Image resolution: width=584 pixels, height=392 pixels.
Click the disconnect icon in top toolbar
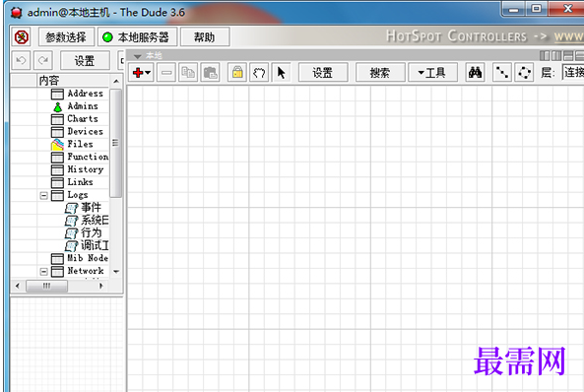22,36
